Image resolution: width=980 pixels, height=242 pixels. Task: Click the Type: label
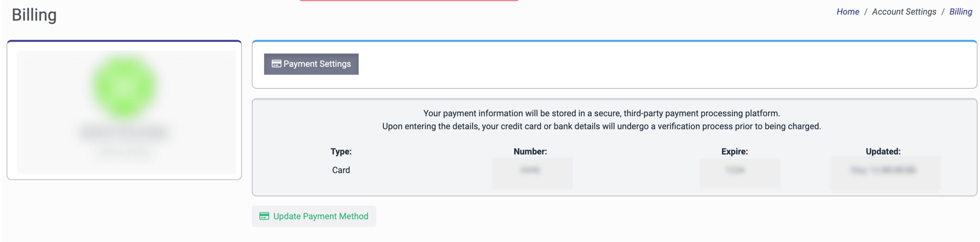341,151
